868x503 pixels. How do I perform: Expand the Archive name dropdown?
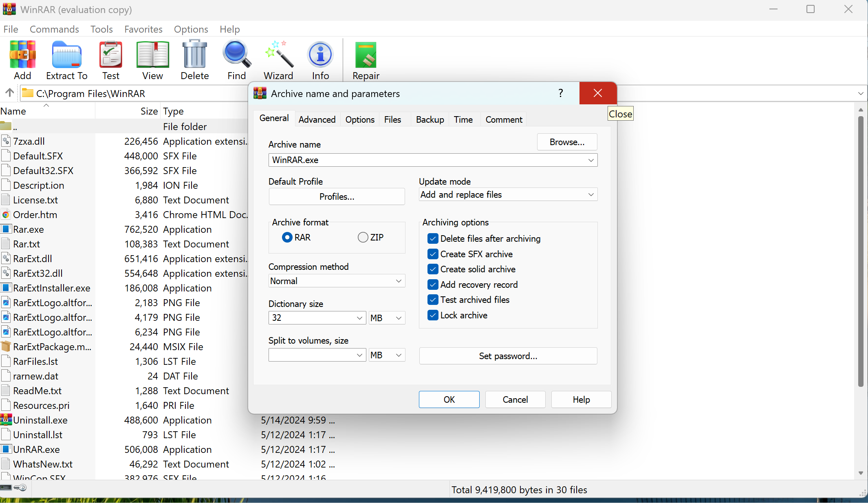tap(590, 160)
